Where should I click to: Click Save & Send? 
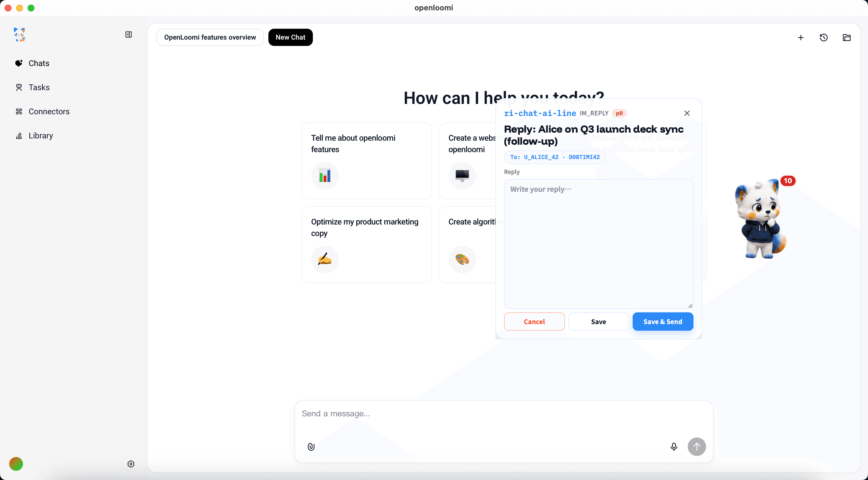point(663,322)
